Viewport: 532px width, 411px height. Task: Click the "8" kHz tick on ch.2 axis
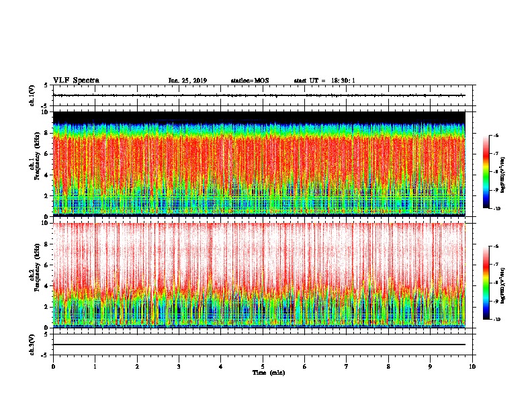coord(46,244)
